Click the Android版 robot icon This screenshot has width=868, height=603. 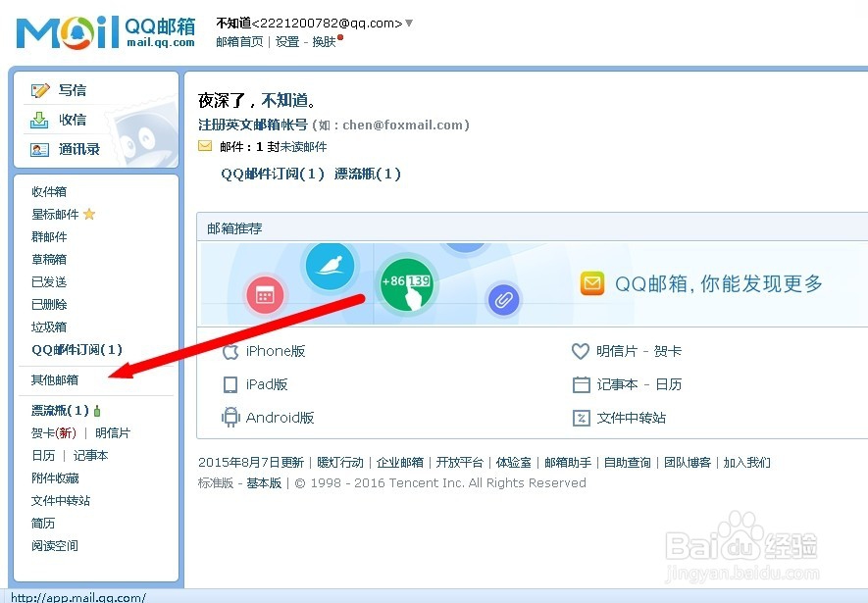point(229,418)
